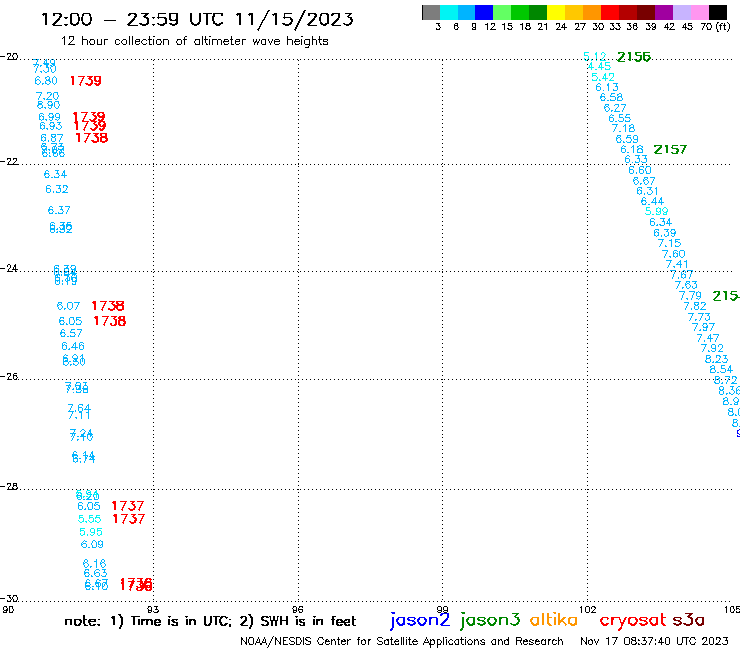The image size is (740, 650).
Task: Click the 7.47 wave height value
Action: click(708, 338)
